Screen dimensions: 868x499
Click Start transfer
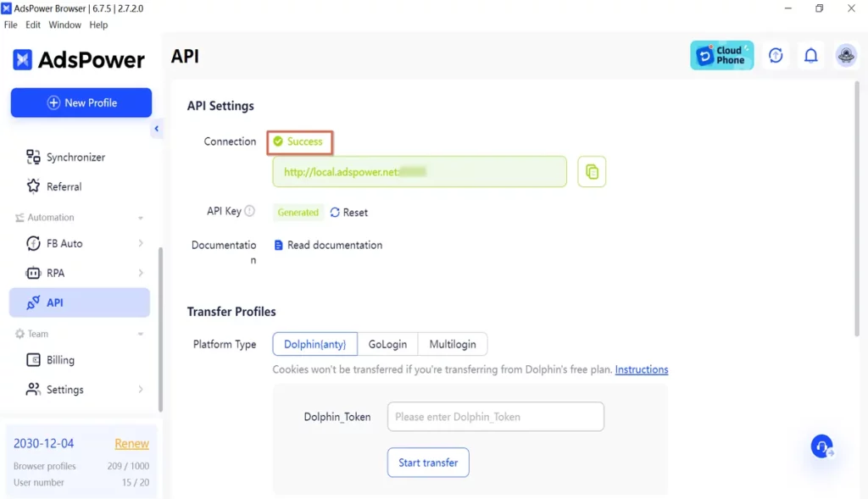[428, 463]
